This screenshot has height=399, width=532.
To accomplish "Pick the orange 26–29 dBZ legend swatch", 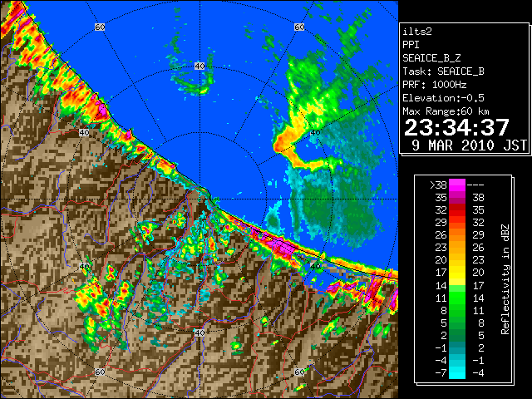I will 457,235.
